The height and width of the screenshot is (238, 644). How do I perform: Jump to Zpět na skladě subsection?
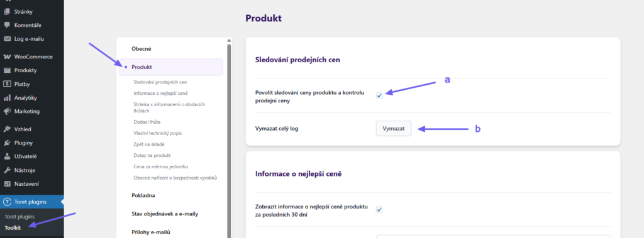149,144
